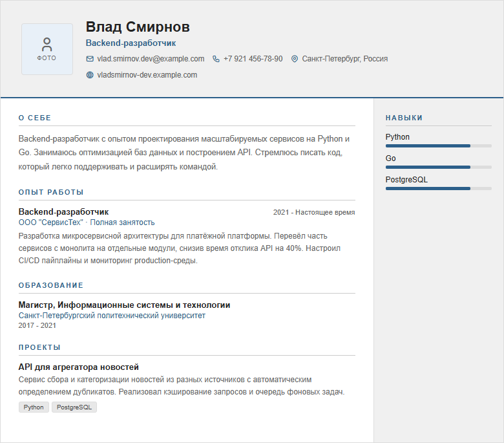Click the location pin icon
Screen dimensions: 504x443
click(295, 59)
